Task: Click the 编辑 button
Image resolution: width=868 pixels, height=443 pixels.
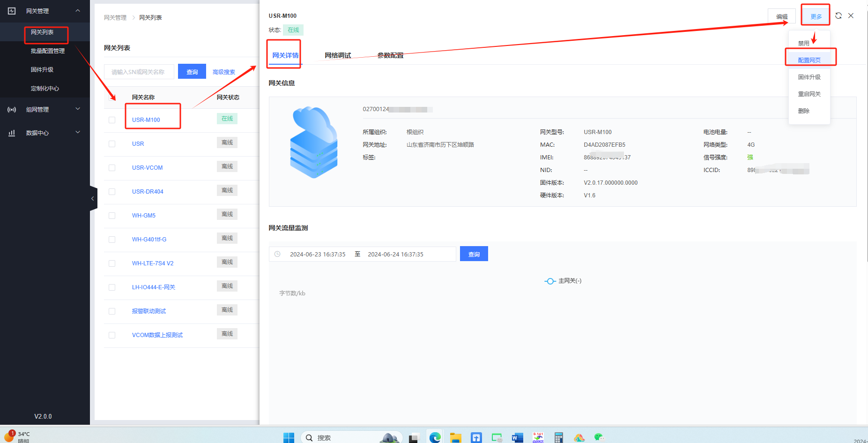Action: (782, 16)
